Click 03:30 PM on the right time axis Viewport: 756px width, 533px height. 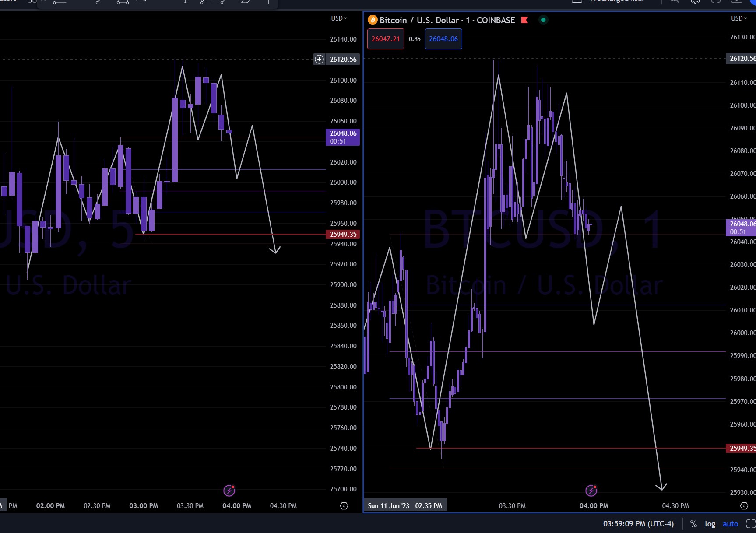pyautogui.click(x=512, y=506)
